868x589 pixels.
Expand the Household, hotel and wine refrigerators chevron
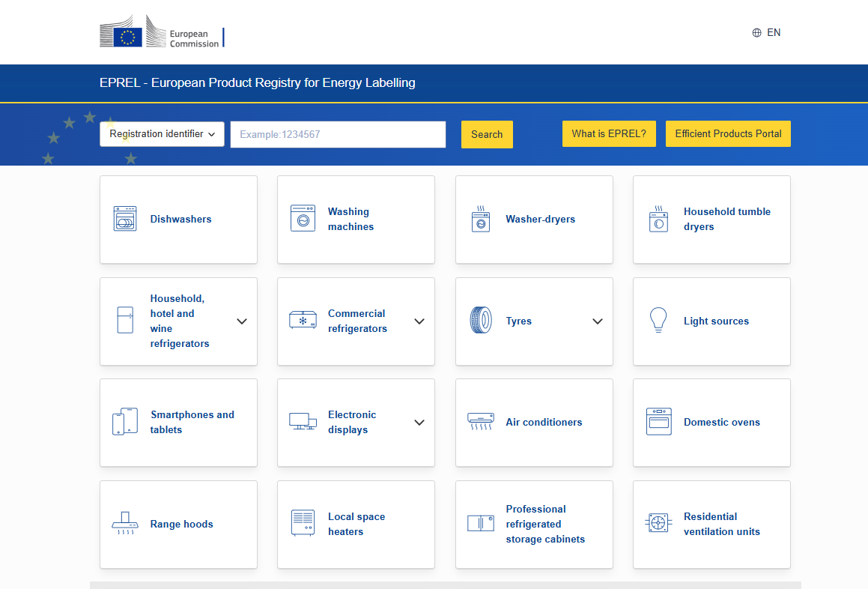pos(242,321)
